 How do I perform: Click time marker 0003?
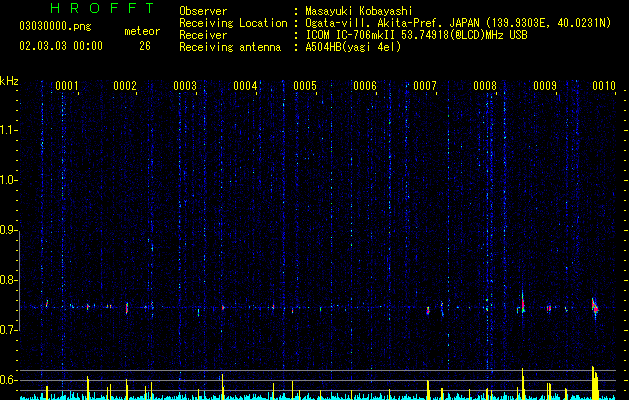(185, 86)
